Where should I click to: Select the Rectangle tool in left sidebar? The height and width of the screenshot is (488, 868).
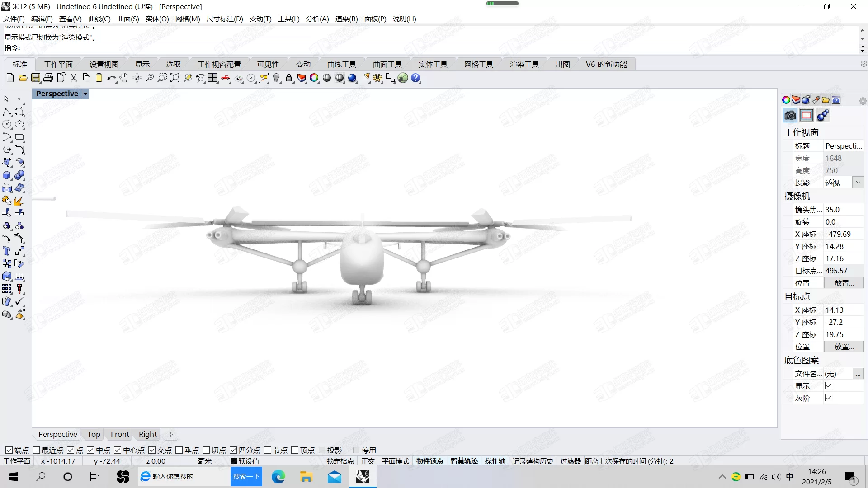pyautogui.click(x=19, y=137)
